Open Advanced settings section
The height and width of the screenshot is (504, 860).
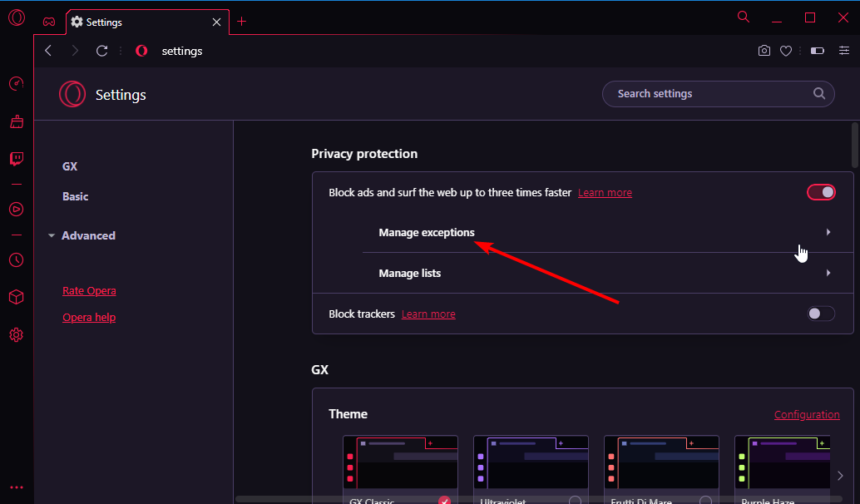tap(88, 235)
